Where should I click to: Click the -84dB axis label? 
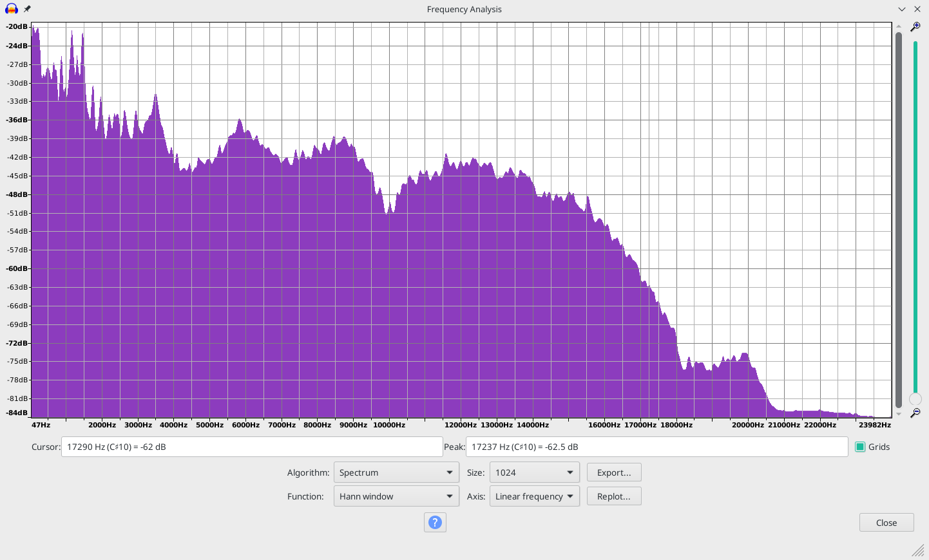[17, 413]
